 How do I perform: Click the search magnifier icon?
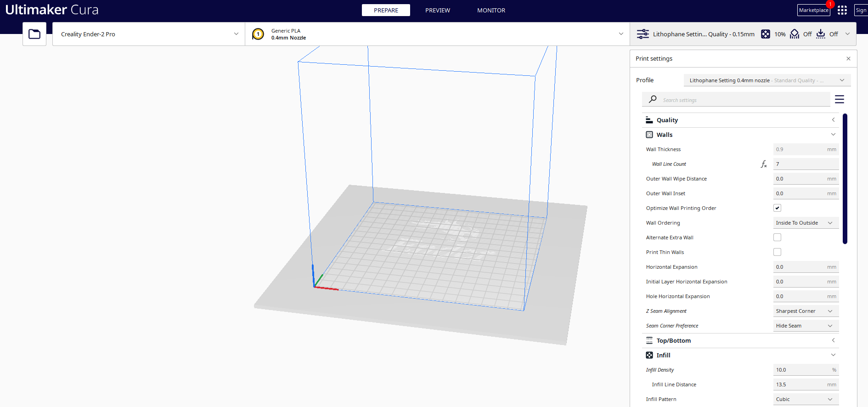653,99
